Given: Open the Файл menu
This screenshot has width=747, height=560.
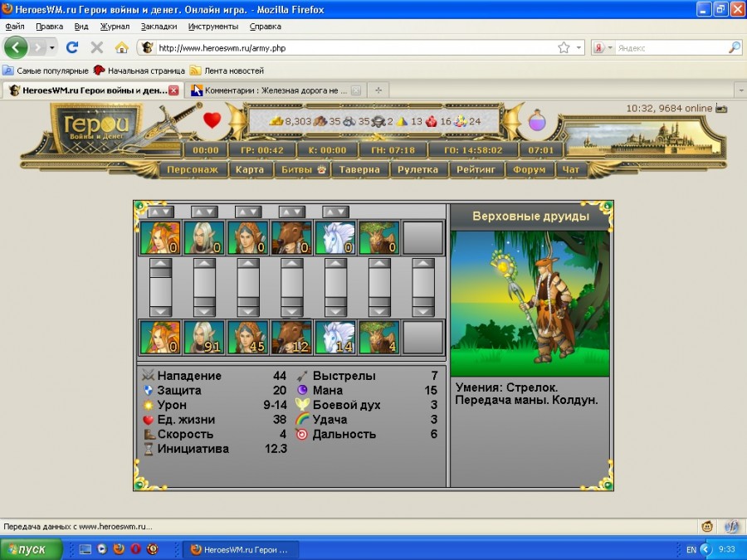Looking at the screenshot, I should pos(15,27).
